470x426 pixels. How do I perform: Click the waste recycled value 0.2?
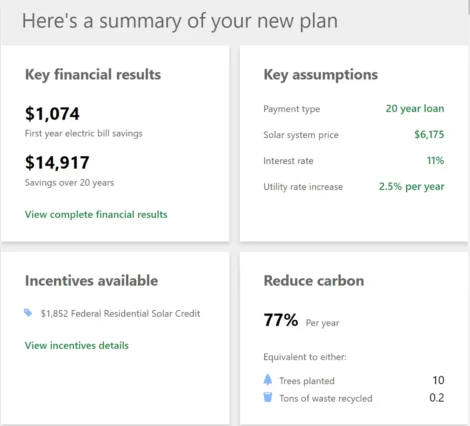(437, 398)
